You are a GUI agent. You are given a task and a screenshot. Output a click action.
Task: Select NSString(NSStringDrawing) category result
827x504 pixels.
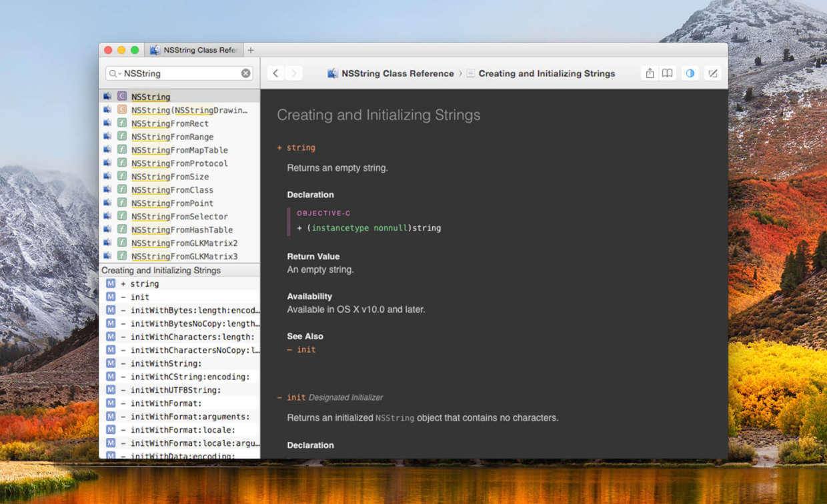179,110
